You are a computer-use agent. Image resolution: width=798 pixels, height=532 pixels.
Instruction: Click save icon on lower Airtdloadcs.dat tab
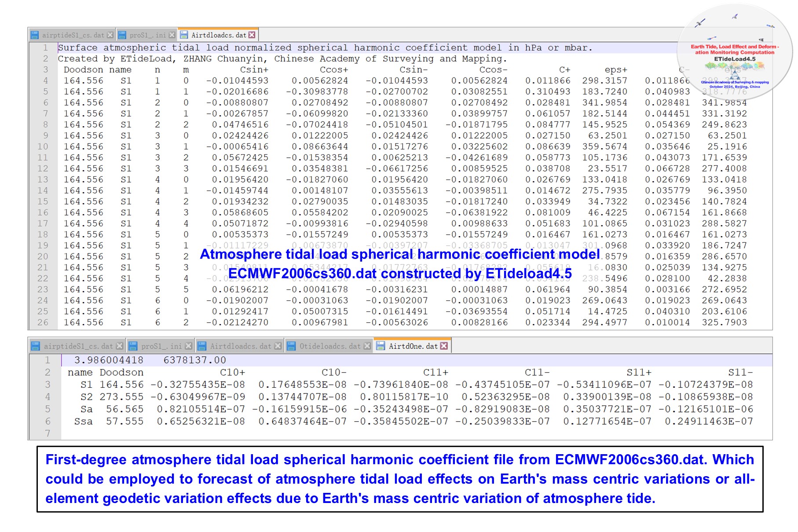(202, 346)
